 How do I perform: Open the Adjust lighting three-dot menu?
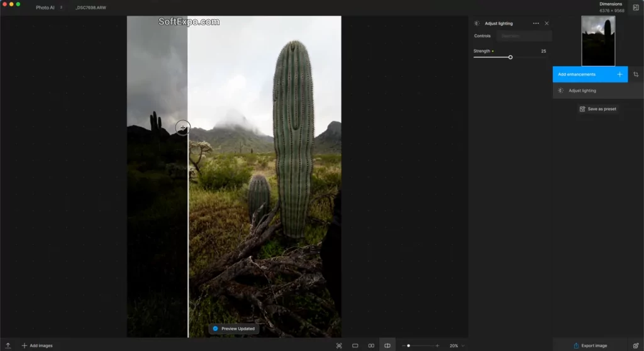536,23
